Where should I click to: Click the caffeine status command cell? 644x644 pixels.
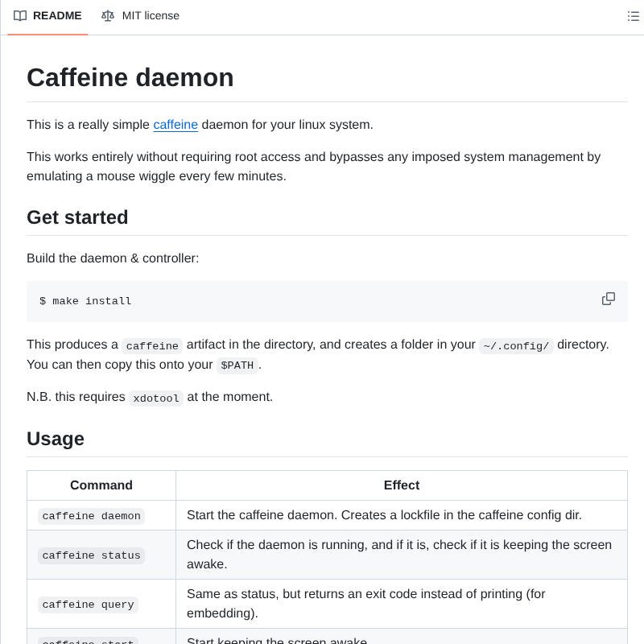point(91,555)
